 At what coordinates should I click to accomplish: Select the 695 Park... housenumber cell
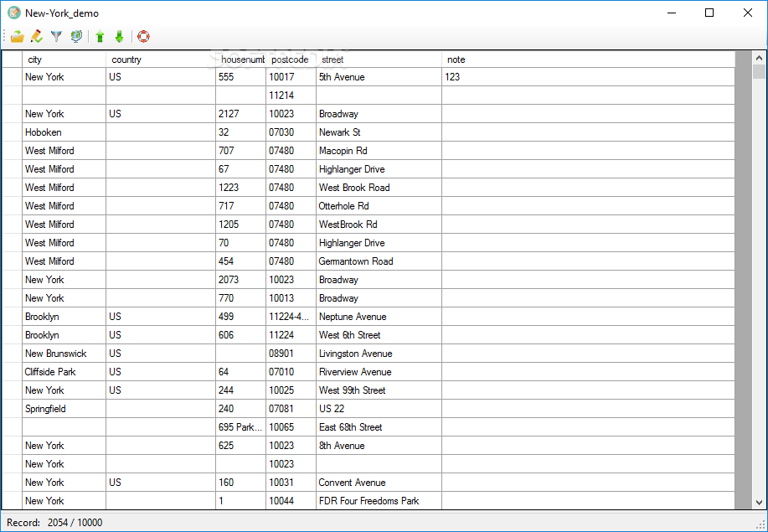pos(240,427)
